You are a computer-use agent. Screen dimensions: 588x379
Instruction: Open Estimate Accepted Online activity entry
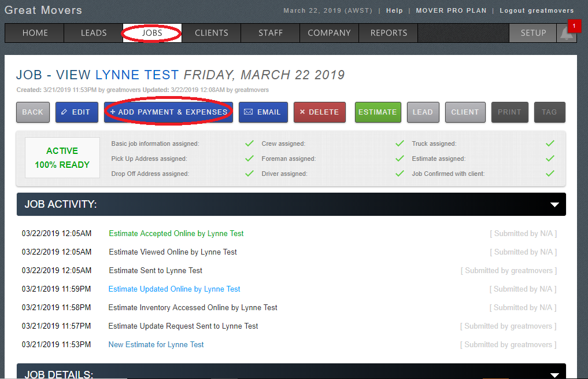[x=176, y=234]
